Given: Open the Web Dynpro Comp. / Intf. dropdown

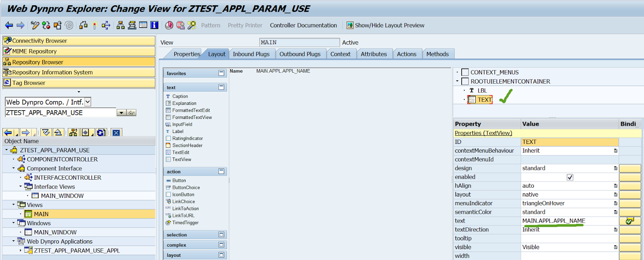Looking at the screenshot, I should (88, 102).
